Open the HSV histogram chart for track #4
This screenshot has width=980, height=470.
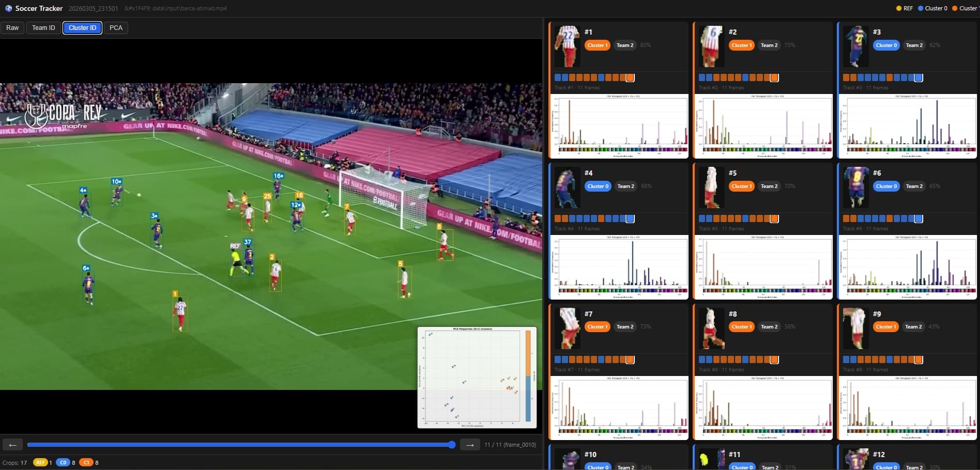[619, 267]
